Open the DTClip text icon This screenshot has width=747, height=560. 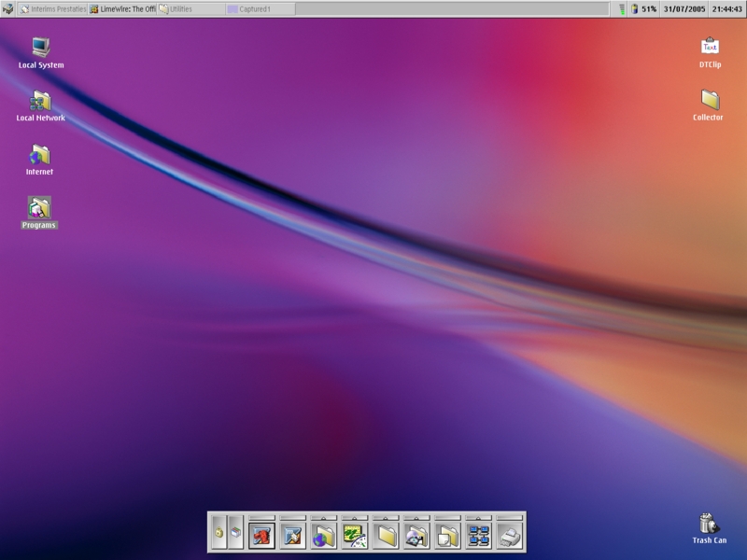pyautogui.click(x=710, y=47)
